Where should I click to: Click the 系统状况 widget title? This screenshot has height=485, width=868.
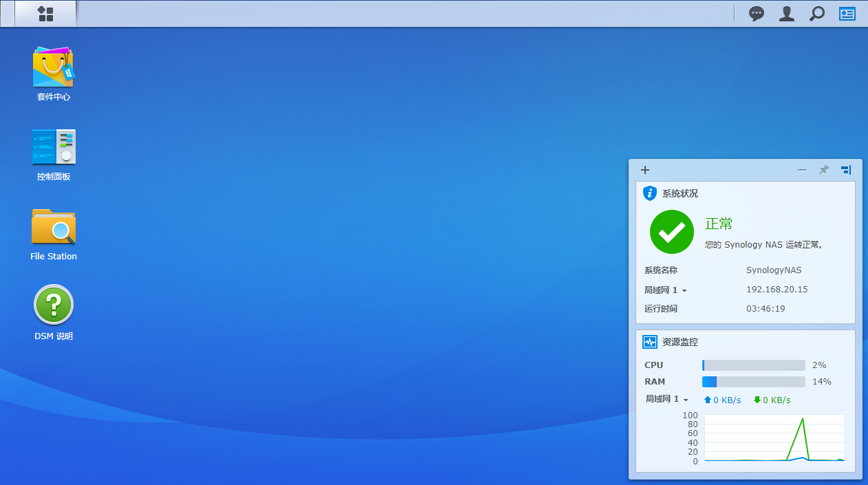tap(680, 193)
